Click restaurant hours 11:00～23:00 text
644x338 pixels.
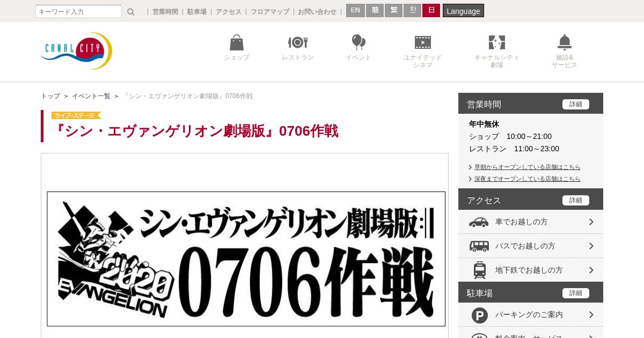pyautogui.click(x=537, y=149)
